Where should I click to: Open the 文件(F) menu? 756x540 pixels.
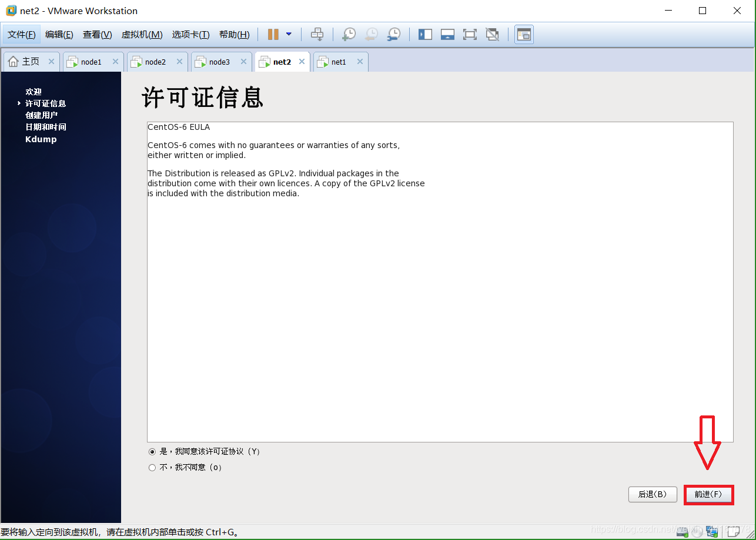pos(22,35)
